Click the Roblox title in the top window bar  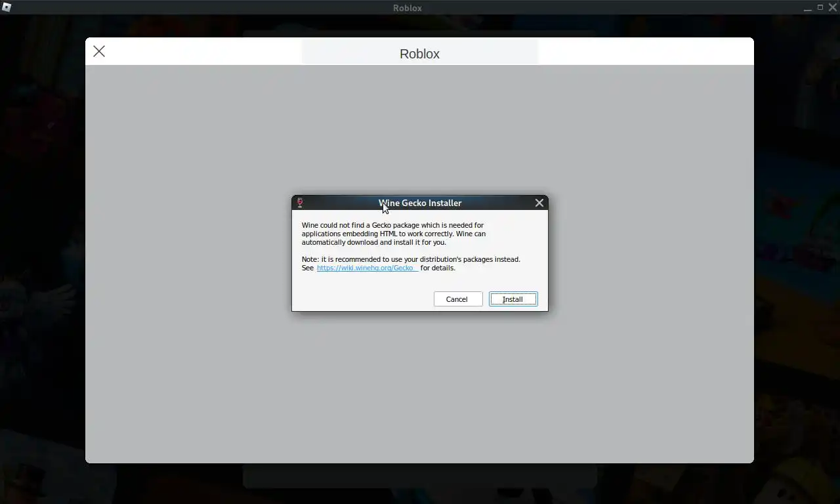[408, 8]
